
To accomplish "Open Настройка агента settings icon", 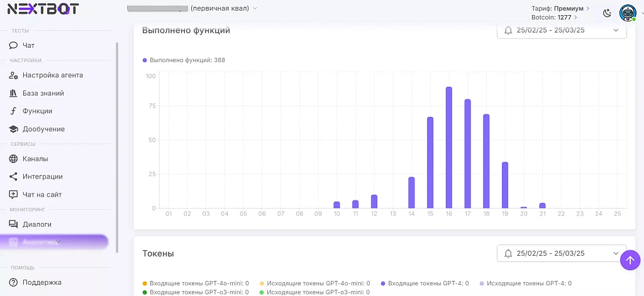I will click(13, 75).
